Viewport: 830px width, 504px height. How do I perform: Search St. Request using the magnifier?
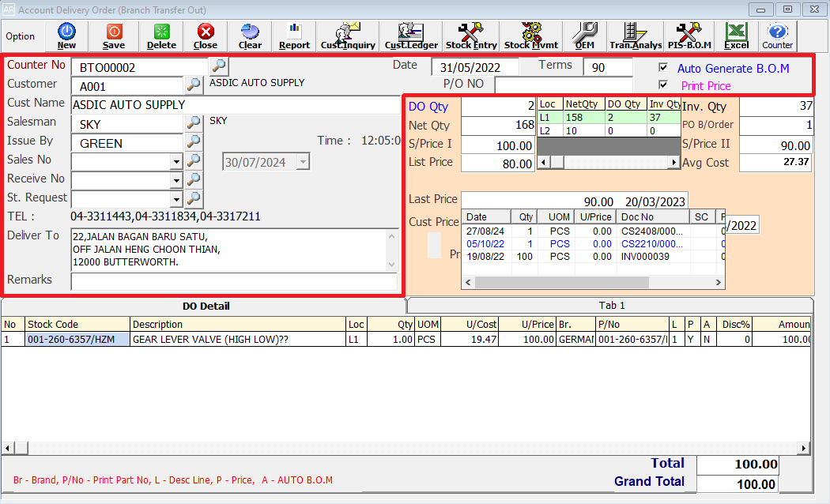click(194, 199)
